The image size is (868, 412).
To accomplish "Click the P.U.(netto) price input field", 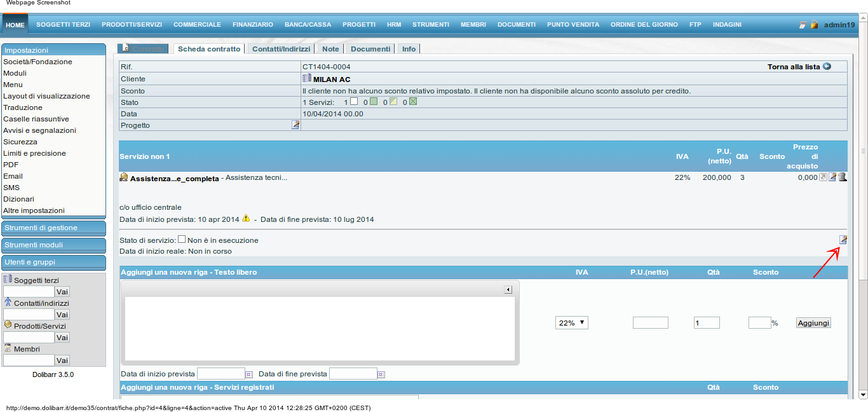I will (x=650, y=323).
